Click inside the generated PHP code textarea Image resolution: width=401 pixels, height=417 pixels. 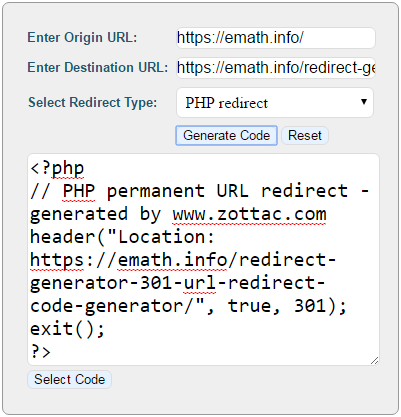pyautogui.click(x=203, y=259)
